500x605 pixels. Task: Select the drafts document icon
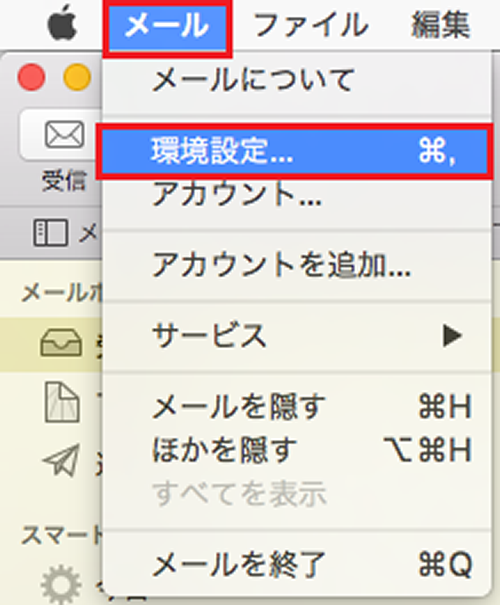(x=62, y=402)
